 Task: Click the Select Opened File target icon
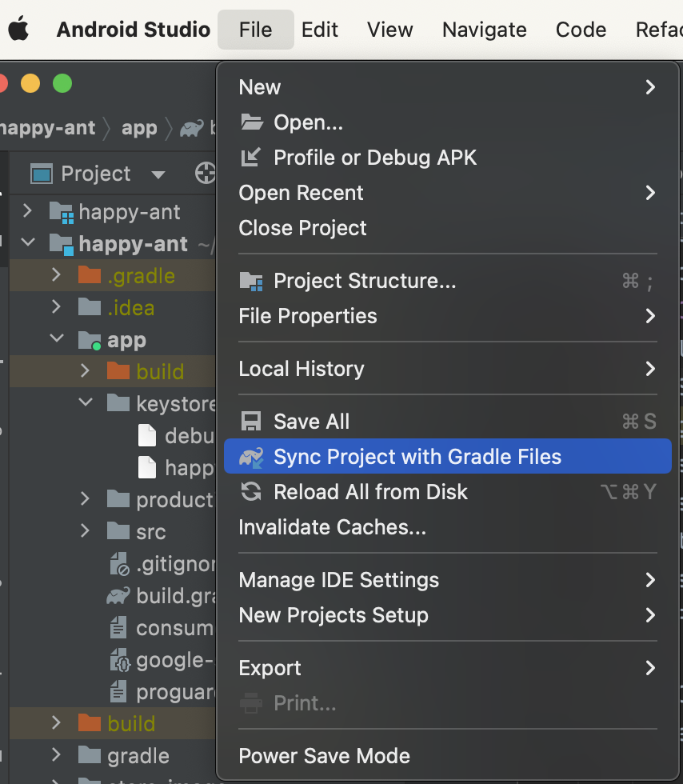(205, 174)
